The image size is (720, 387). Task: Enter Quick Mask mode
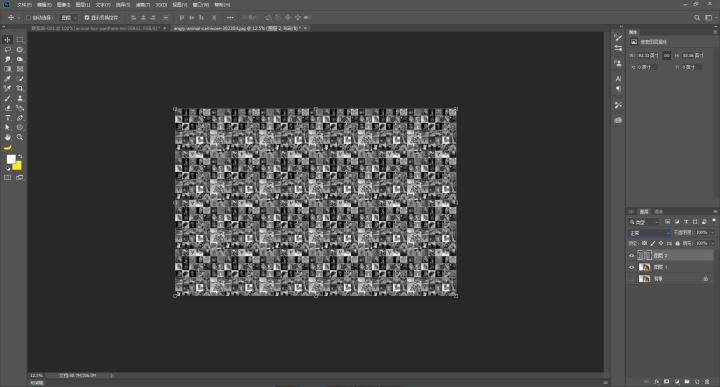coord(7,178)
